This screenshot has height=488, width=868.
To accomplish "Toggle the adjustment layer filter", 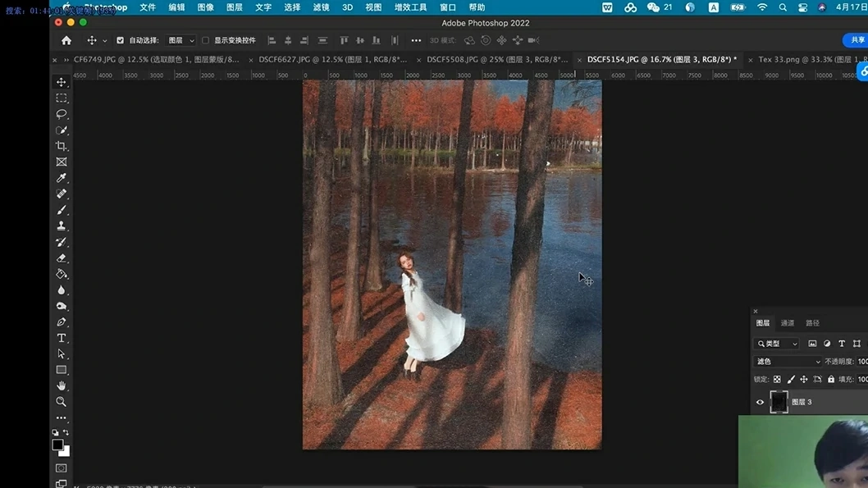I will 827,344.
